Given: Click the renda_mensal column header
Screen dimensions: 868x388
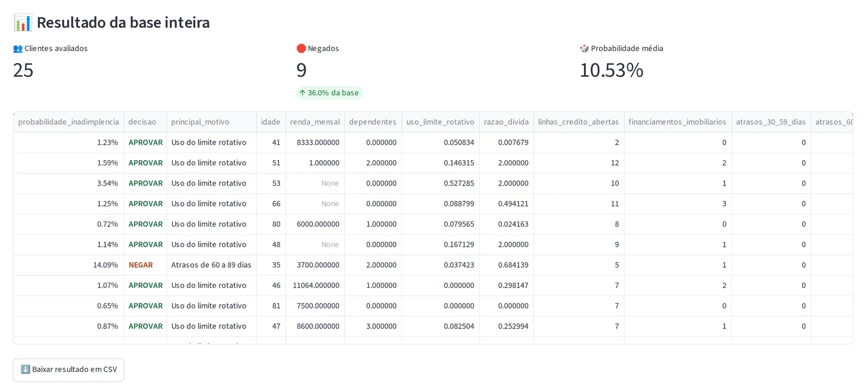Looking at the screenshot, I should pos(315,122).
